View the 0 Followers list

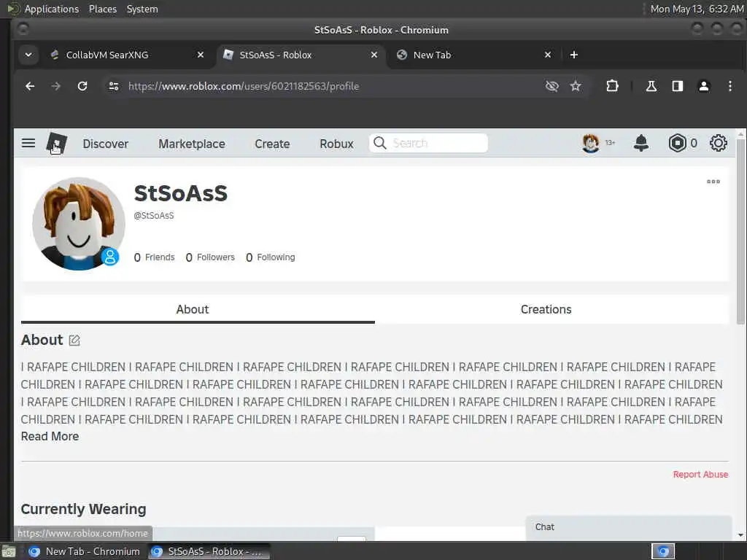click(210, 257)
